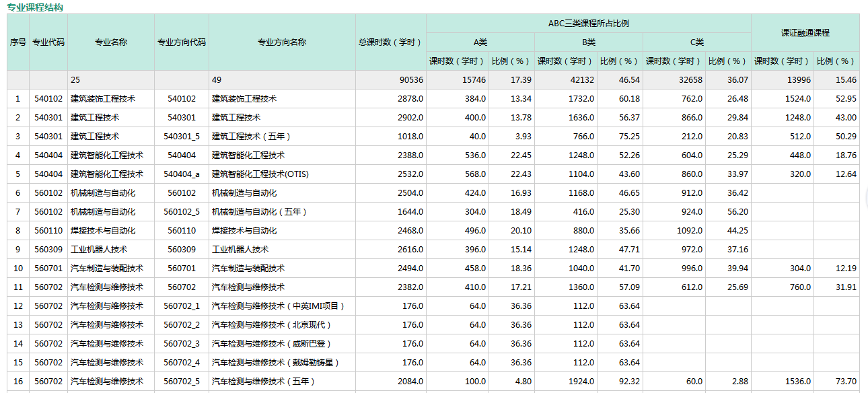Image resolution: width=868 pixels, height=393 pixels.
Task: Select 汽车检测与维修技术（中英IMI项目）direction name
Action: point(282,306)
